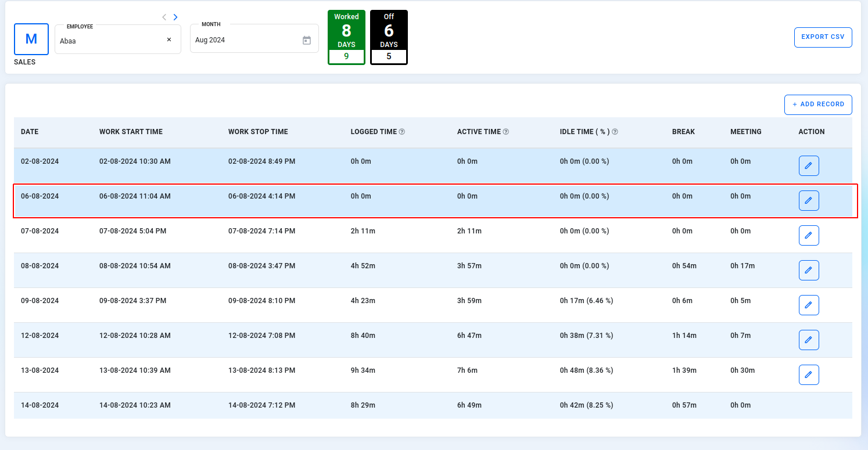Click the Export CSV button
The height and width of the screenshot is (450, 868).
[823, 37]
